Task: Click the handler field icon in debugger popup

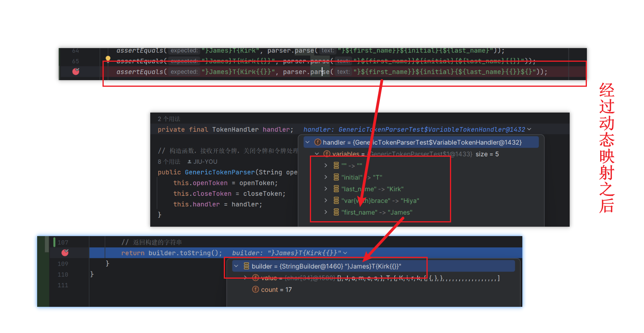Action: coord(318,142)
